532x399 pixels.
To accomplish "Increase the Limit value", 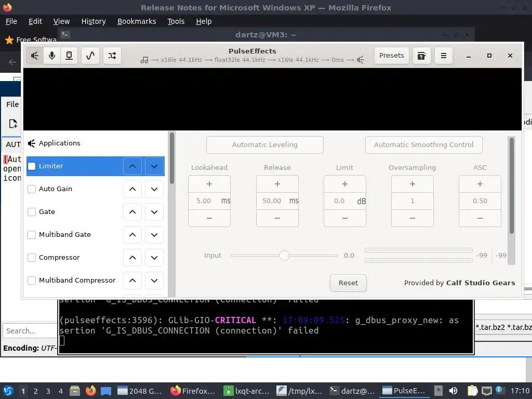I will pos(345,184).
